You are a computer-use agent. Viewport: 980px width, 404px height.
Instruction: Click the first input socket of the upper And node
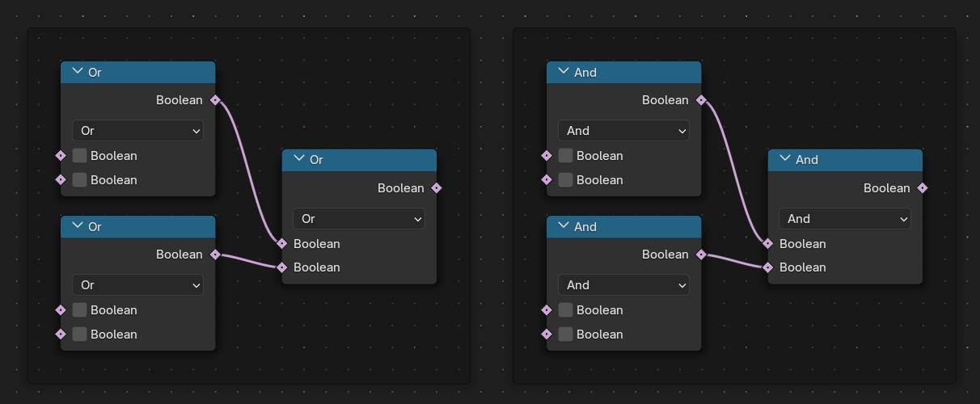tap(547, 156)
